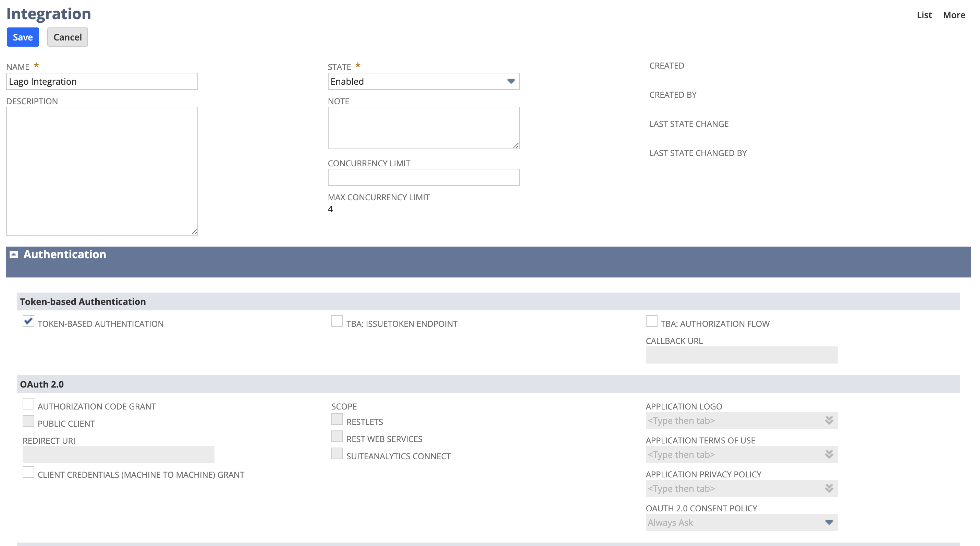Open Application Terms of Use type-ahead field
The width and height of the screenshot is (980, 546).
(x=742, y=454)
